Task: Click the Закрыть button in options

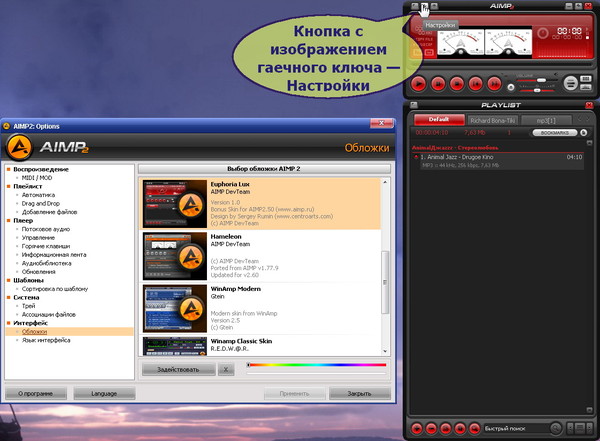Action: pyautogui.click(x=360, y=394)
